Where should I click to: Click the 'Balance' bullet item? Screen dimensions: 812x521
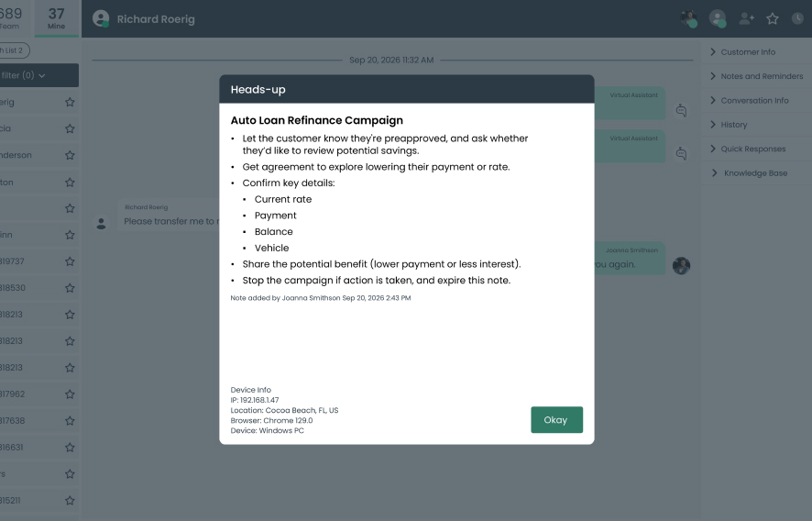[x=273, y=232]
